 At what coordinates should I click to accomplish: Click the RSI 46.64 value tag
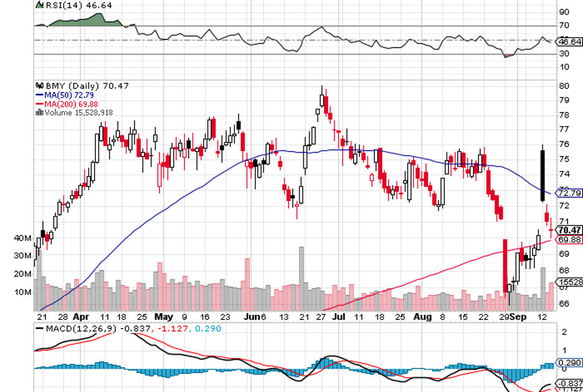tap(570, 42)
